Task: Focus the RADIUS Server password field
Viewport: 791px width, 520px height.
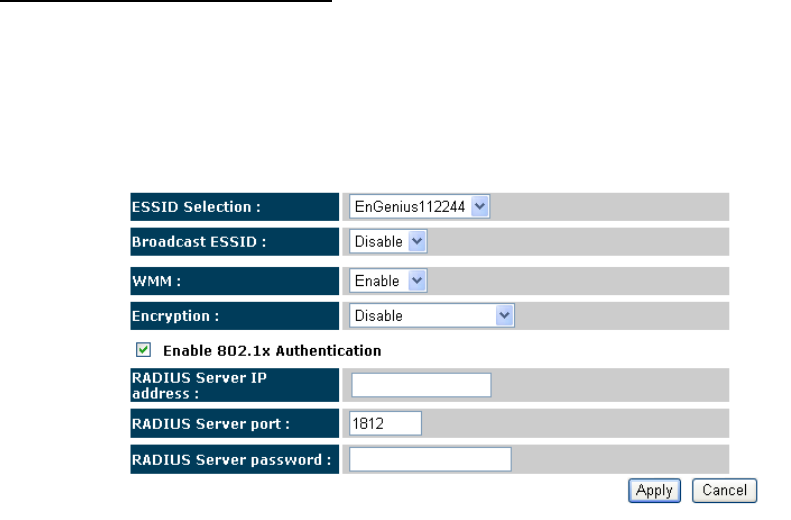Action: coord(430,459)
